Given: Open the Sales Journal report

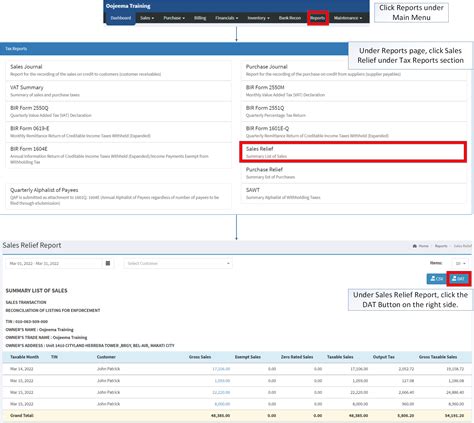Looking at the screenshot, I should [119, 70].
